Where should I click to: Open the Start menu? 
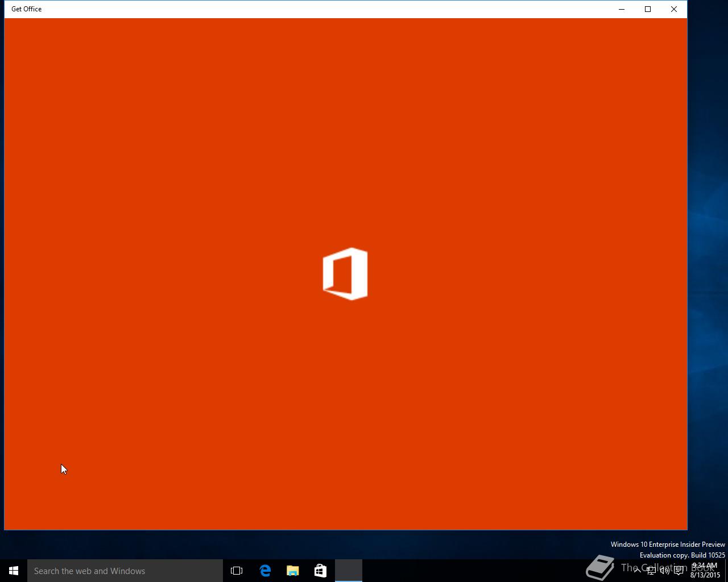point(14,571)
